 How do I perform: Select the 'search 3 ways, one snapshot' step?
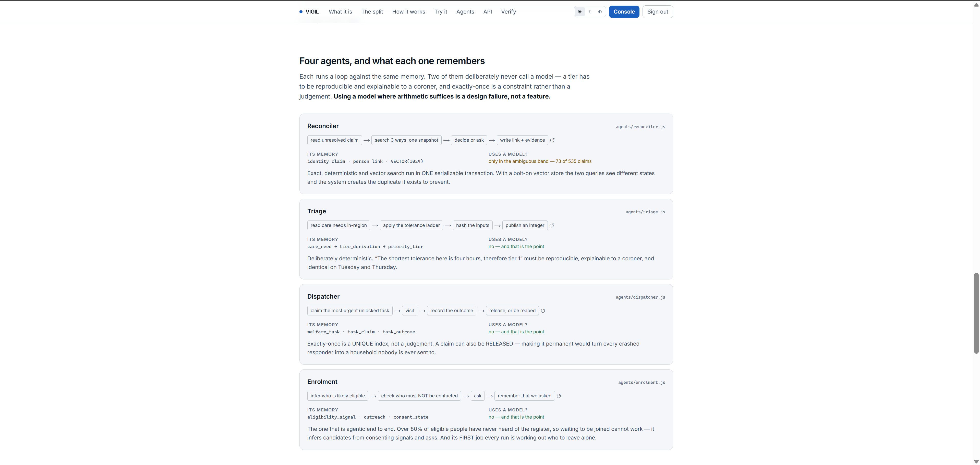tap(406, 140)
